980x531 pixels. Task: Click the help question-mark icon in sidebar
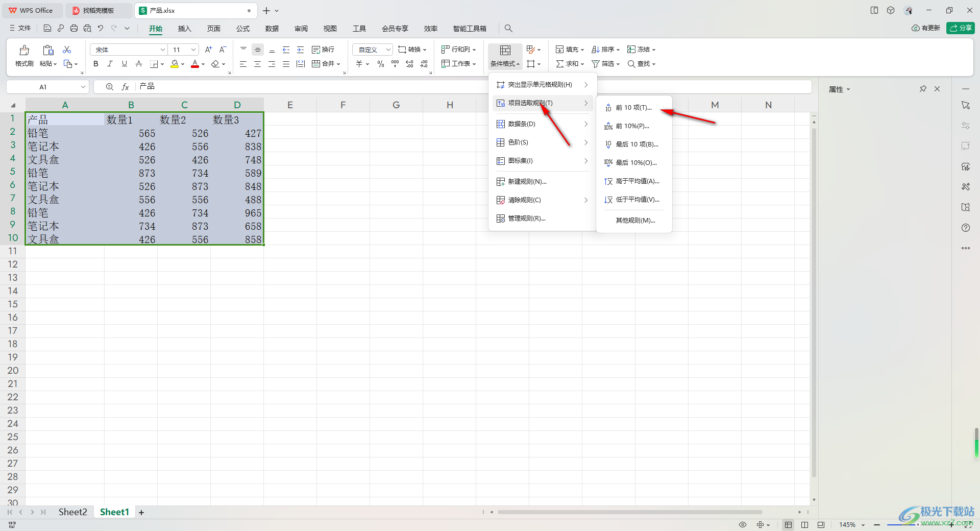click(x=966, y=228)
